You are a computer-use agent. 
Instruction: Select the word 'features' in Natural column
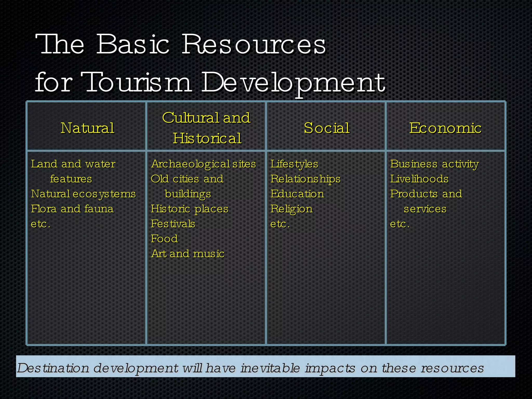[x=71, y=179]
